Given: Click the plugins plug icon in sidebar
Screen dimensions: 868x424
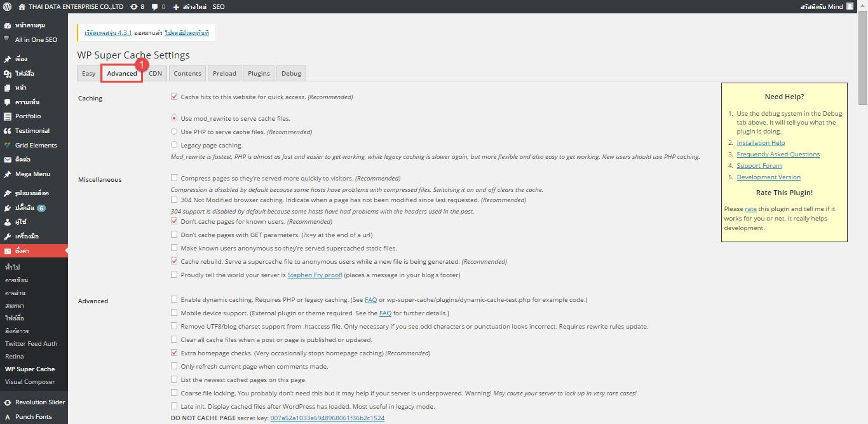Looking at the screenshot, I should [8, 208].
